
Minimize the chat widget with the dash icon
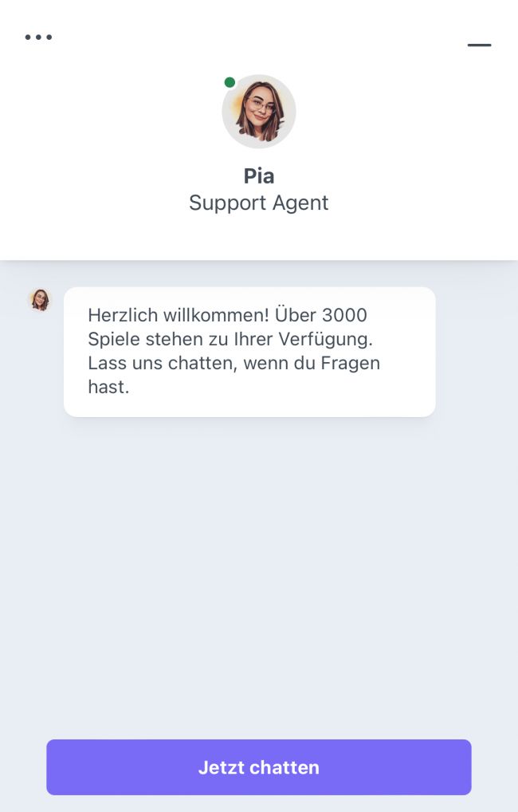pos(479,45)
